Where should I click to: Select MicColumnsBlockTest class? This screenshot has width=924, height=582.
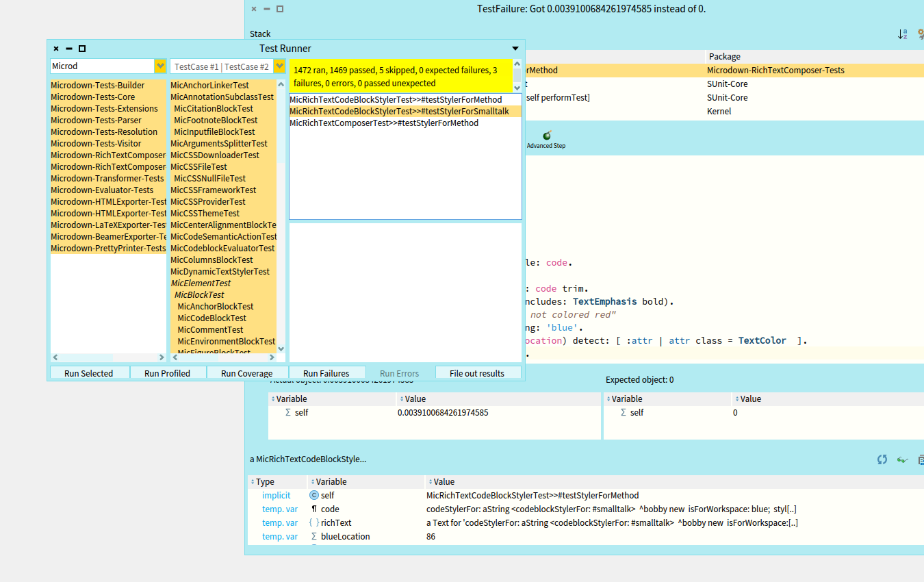[x=223, y=260]
